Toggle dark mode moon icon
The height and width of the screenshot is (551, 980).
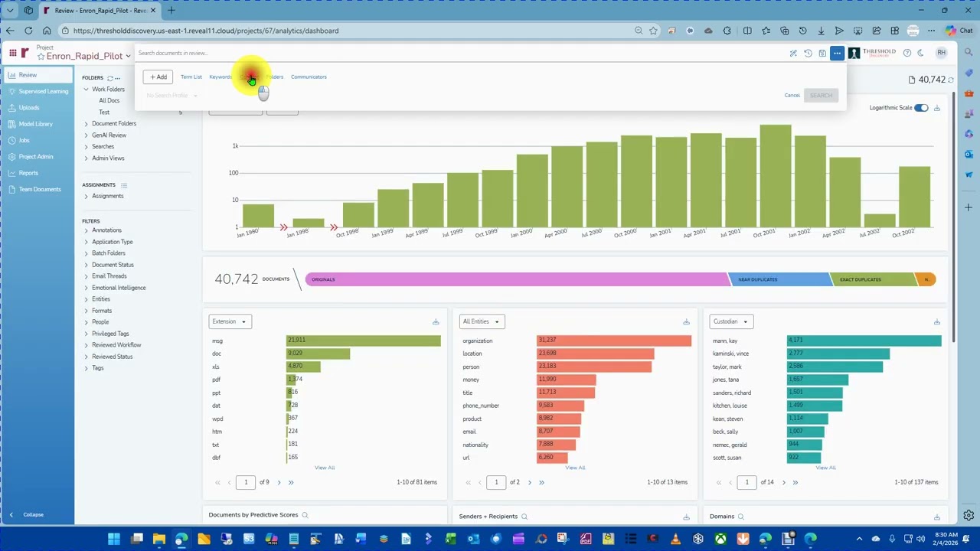(x=920, y=53)
